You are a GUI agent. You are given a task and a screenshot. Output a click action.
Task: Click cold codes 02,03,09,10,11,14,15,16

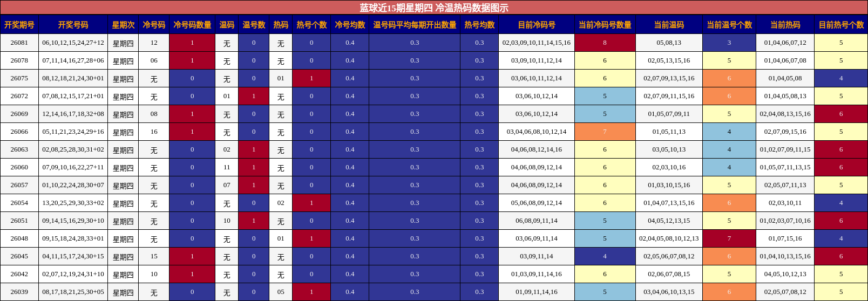pos(537,43)
